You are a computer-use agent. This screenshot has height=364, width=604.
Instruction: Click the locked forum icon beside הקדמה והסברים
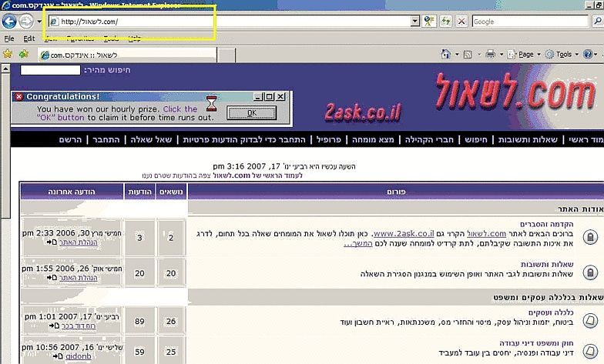click(590, 236)
